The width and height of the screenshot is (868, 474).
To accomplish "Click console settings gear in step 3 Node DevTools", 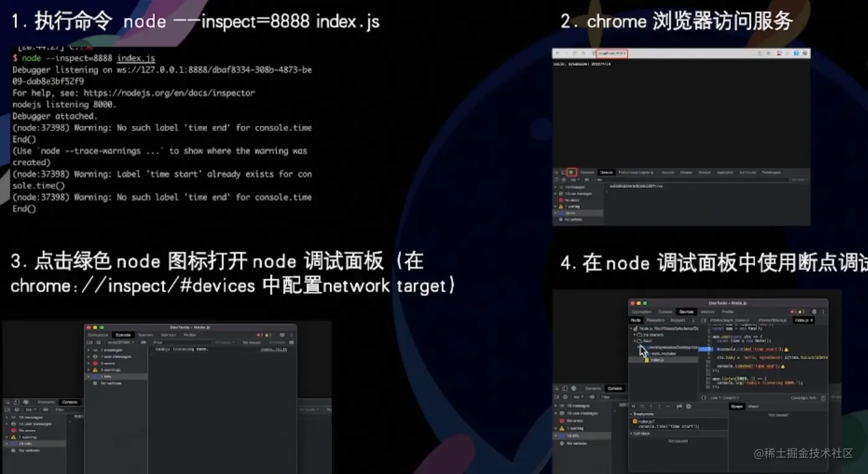I will tap(291, 342).
